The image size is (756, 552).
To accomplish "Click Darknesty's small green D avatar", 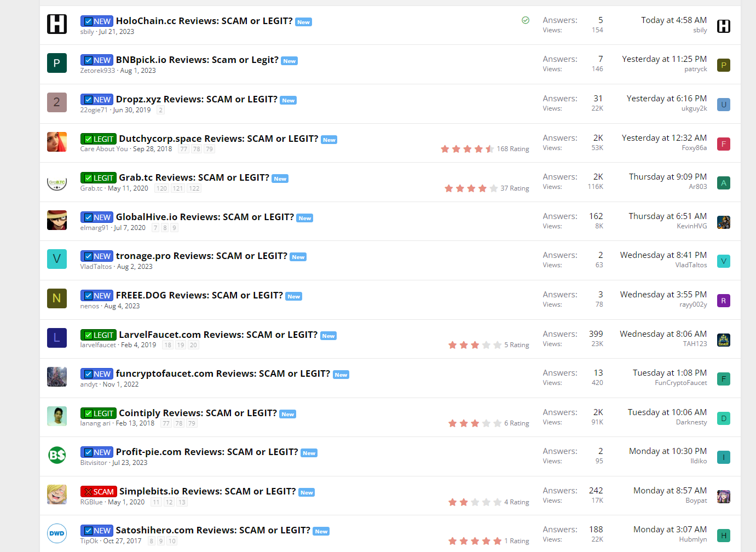I will [724, 418].
